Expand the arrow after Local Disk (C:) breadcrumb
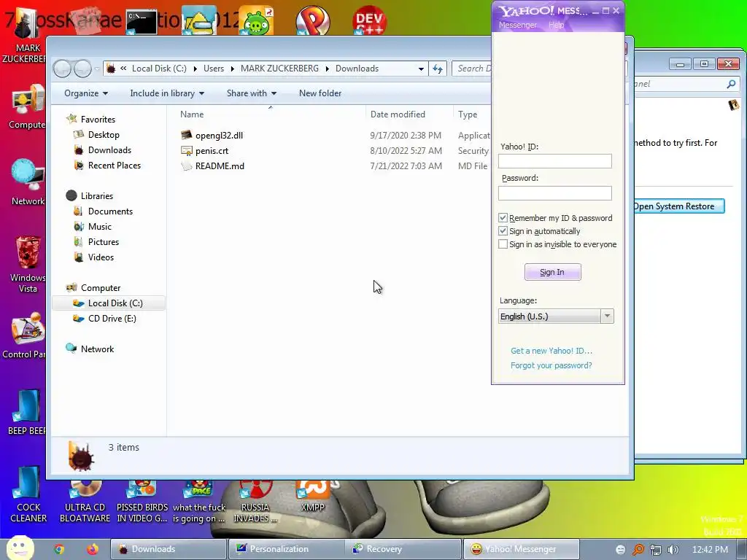 196,69
